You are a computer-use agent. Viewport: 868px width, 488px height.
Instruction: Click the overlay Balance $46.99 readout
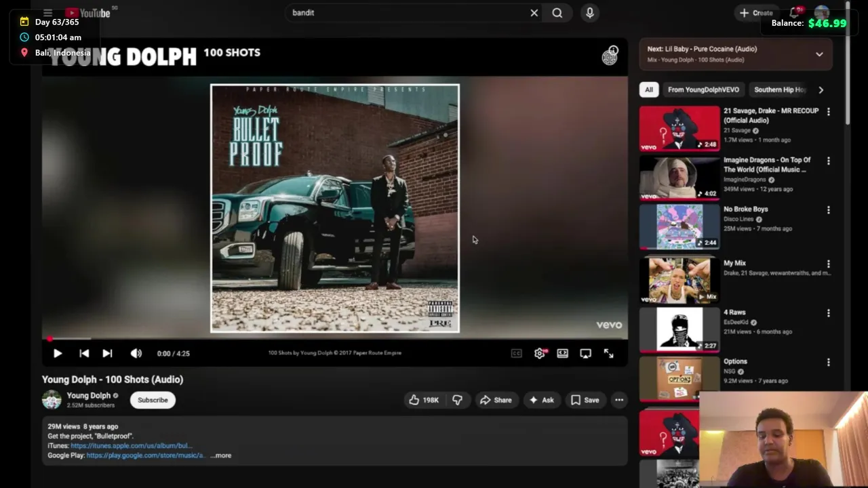809,23
